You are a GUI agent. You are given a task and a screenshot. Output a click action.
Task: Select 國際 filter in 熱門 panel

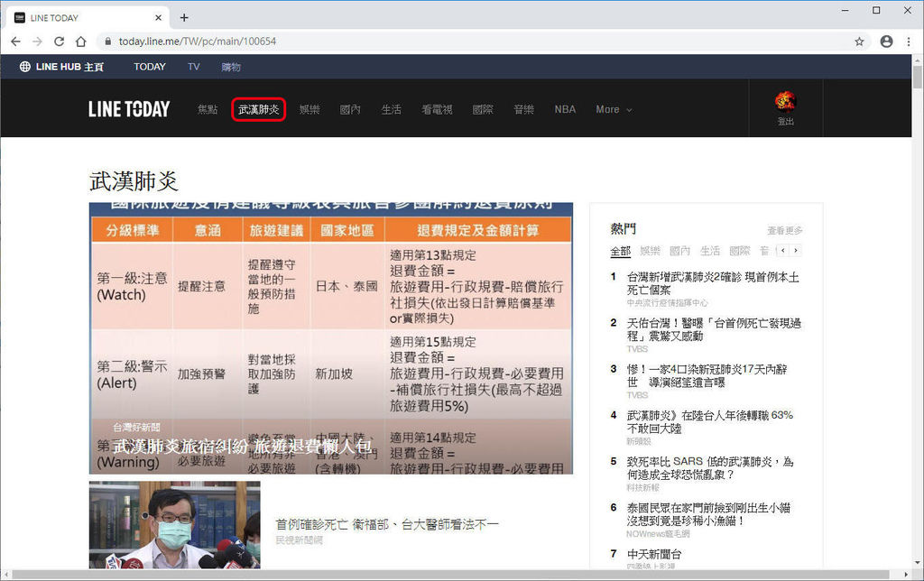coord(740,251)
